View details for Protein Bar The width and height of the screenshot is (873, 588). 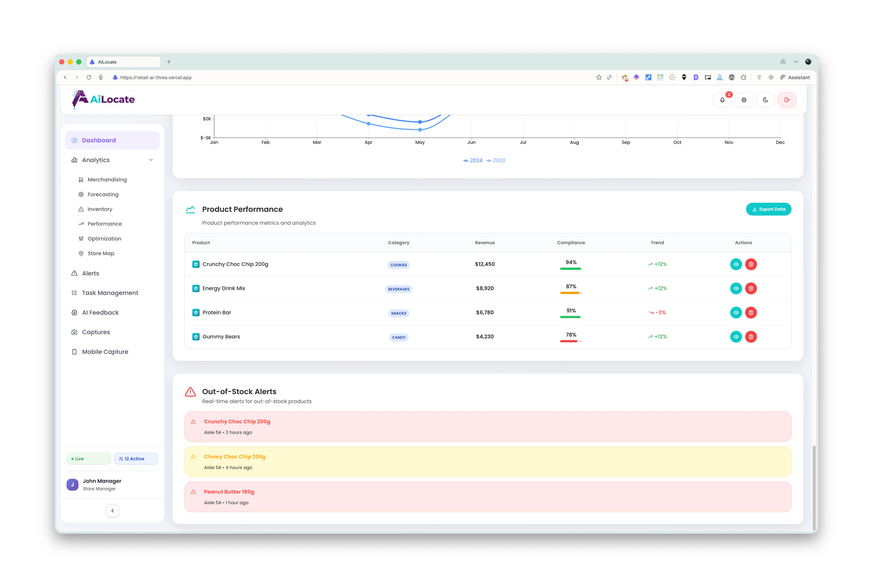(736, 312)
